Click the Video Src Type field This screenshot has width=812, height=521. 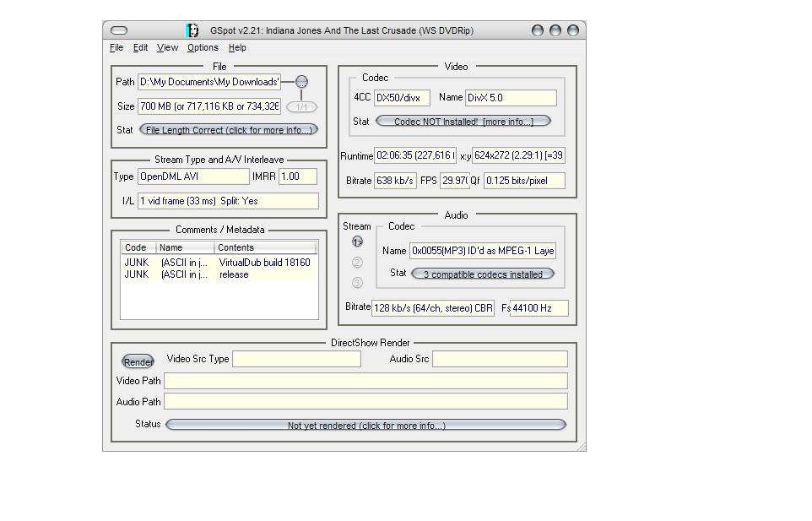297,359
